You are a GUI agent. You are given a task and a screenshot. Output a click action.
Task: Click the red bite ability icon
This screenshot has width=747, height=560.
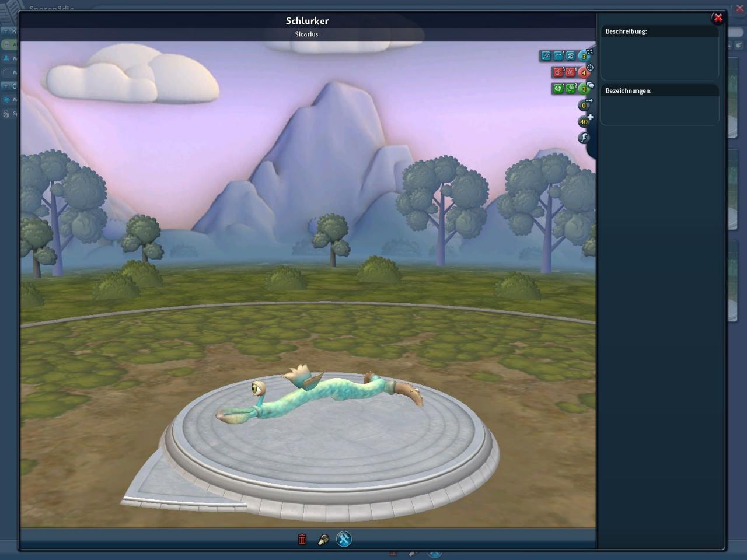click(x=558, y=72)
